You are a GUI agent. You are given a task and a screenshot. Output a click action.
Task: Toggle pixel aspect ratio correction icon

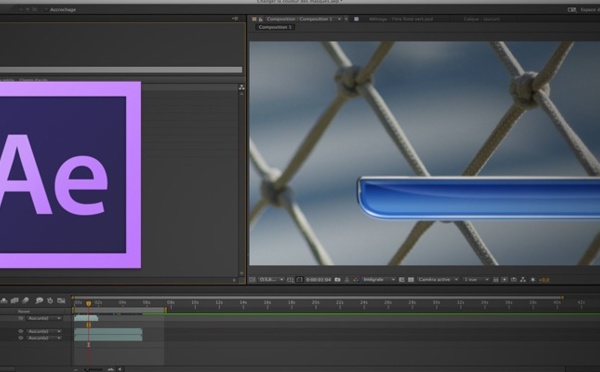496,280
